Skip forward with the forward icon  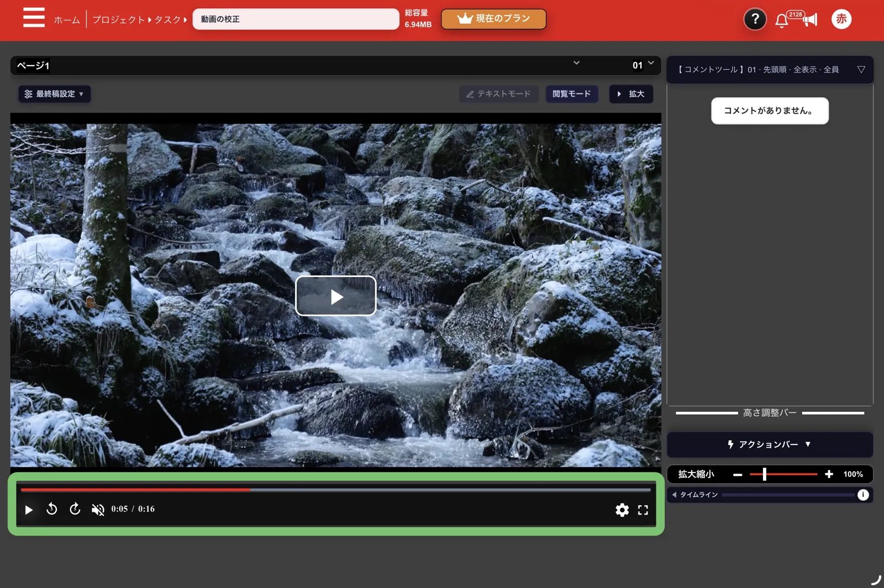[75, 509]
